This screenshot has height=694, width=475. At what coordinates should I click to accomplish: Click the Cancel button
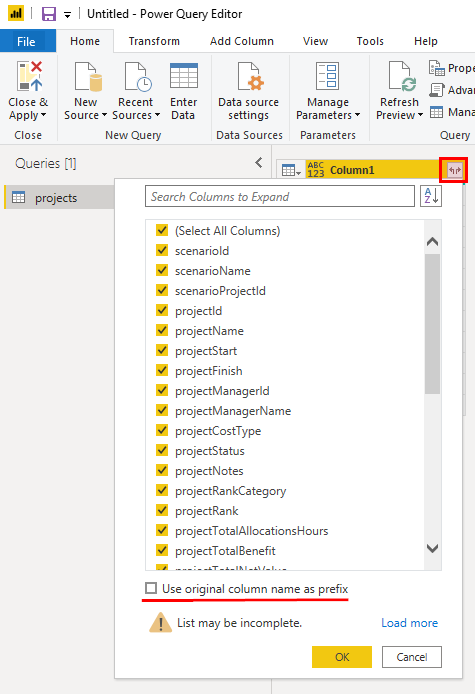pos(412,657)
